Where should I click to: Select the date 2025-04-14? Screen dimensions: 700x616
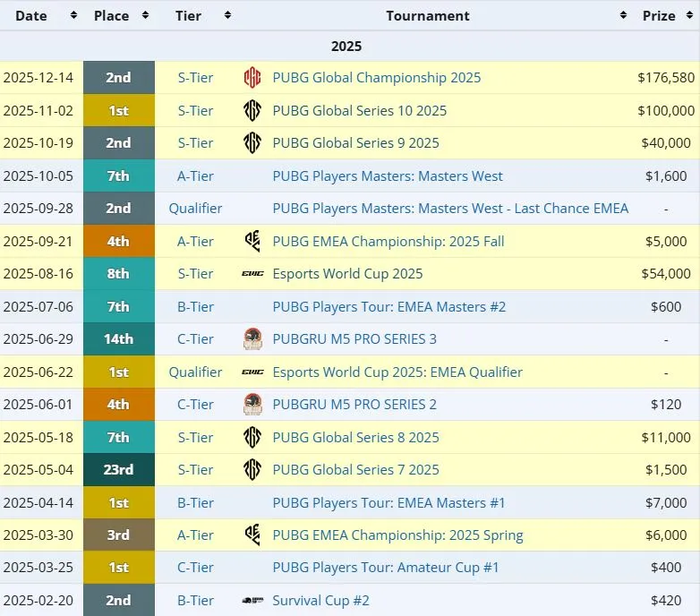[38, 502]
